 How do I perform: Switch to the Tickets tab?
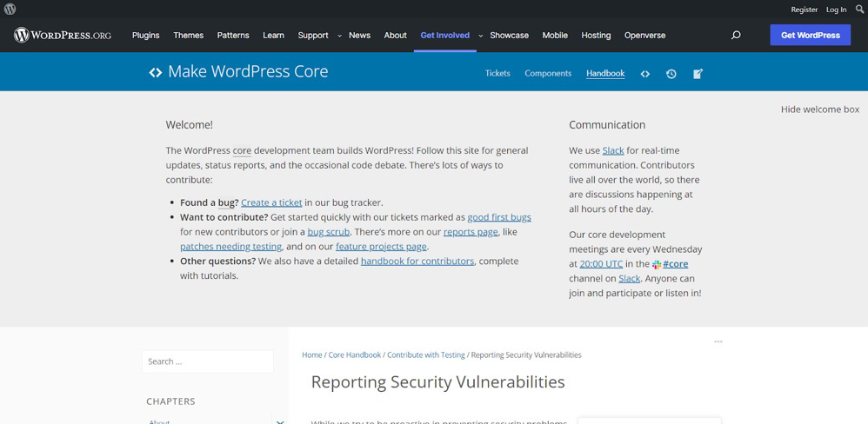[x=497, y=74]
